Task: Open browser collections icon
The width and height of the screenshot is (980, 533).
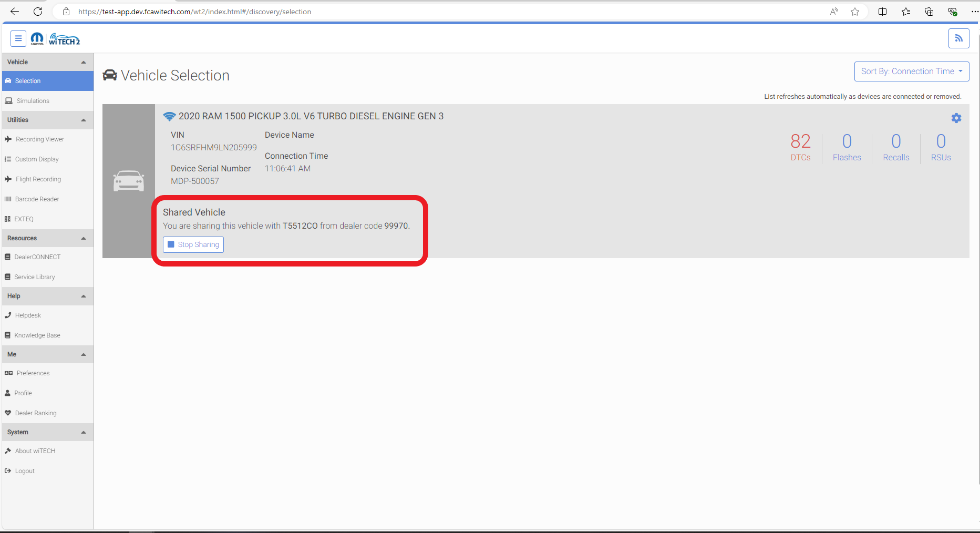Action: tap(929, 12)
